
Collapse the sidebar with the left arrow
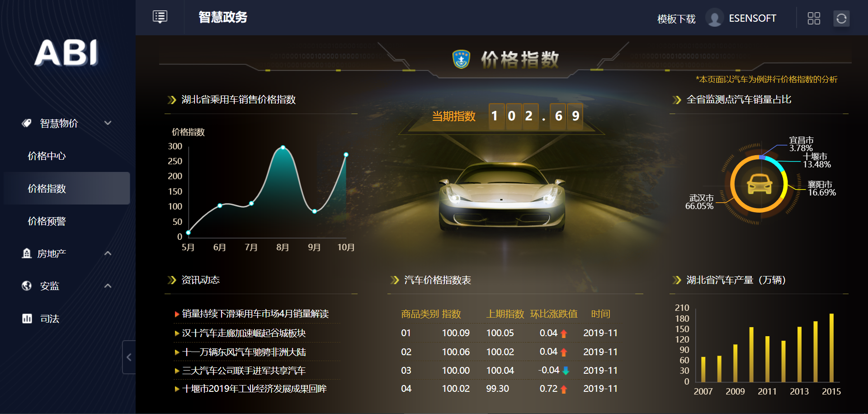pyautogui.click(x=129, y=357)
